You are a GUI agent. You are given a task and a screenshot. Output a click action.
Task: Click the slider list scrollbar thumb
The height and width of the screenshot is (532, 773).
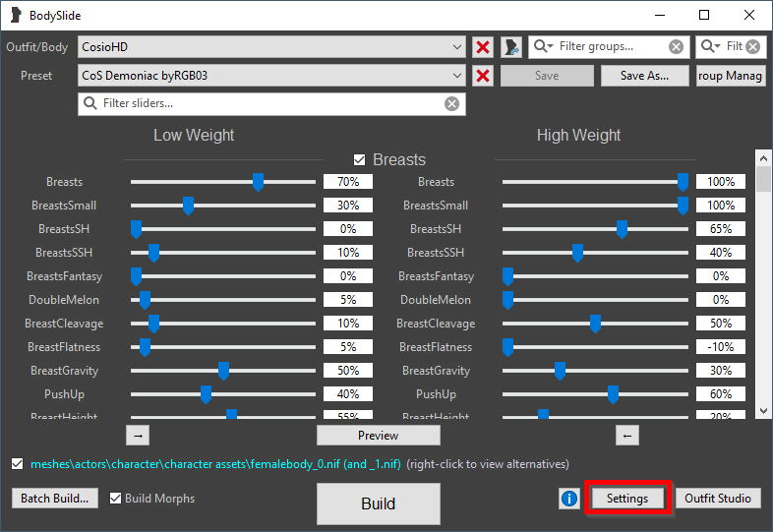[x=763, y=179]
